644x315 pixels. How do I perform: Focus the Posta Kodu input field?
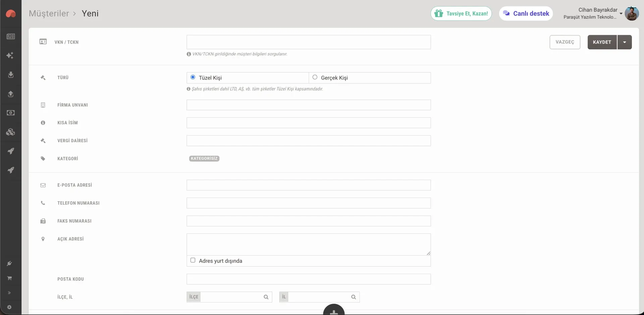309,279
